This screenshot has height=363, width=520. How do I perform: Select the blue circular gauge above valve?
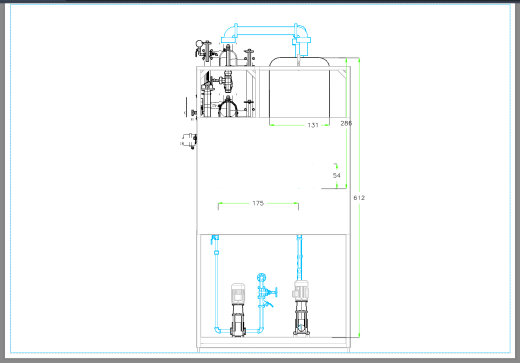(262, 277)
